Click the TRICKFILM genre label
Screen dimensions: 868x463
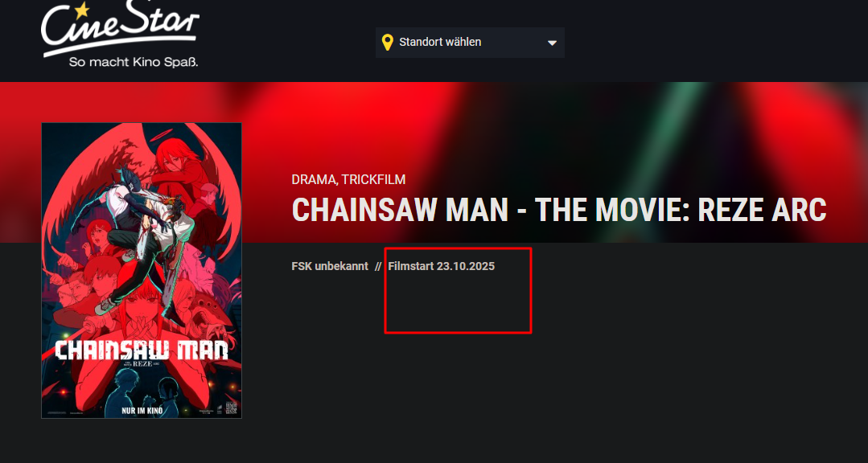click(373, 179)
